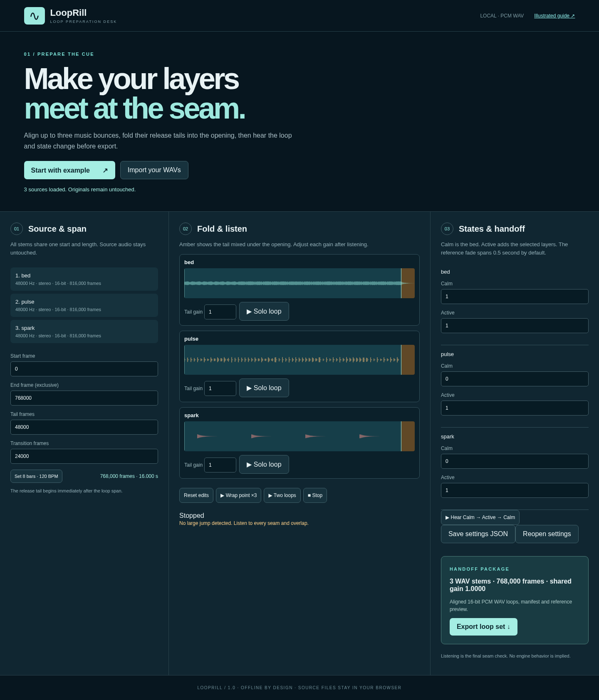The height and width of the screenshot is (700, 599).
Task: Click the LoopRill wave logo icon
Action: (35, 16)
